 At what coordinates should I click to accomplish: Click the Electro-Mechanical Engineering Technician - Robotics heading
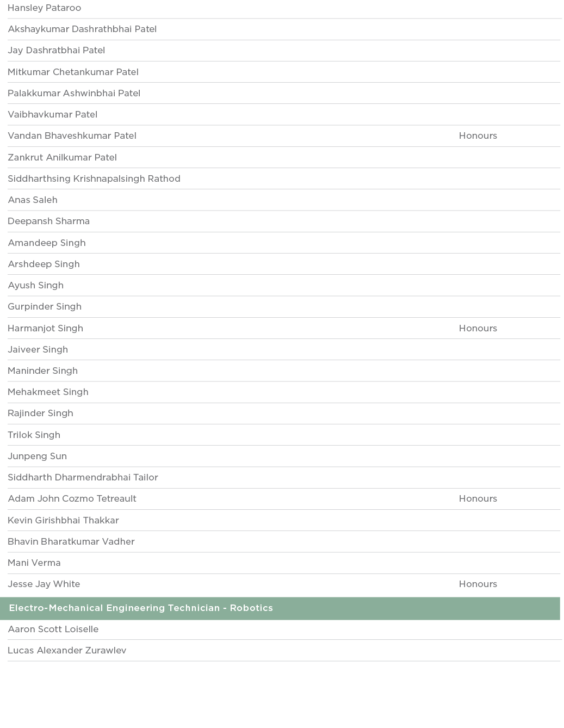[141, 608]
